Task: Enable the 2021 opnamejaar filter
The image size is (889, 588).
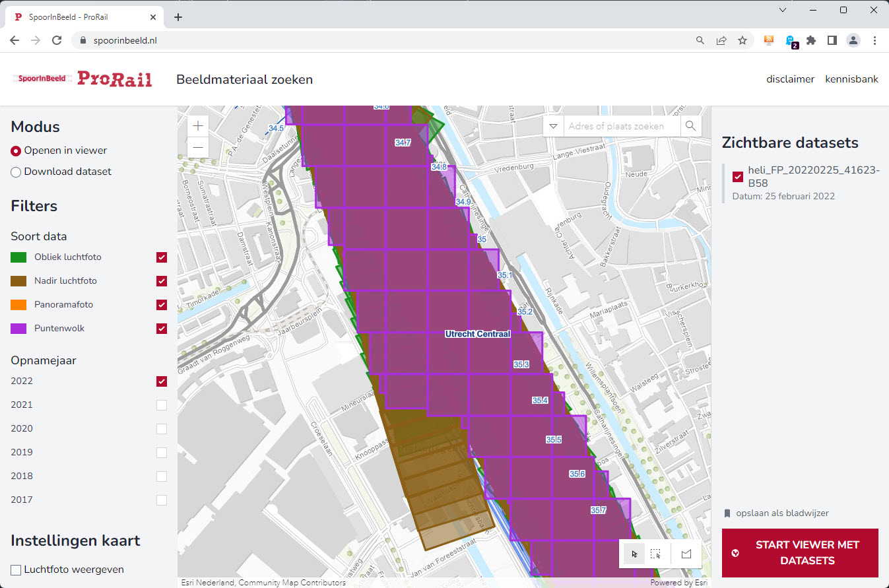Action: coord(161,405)
